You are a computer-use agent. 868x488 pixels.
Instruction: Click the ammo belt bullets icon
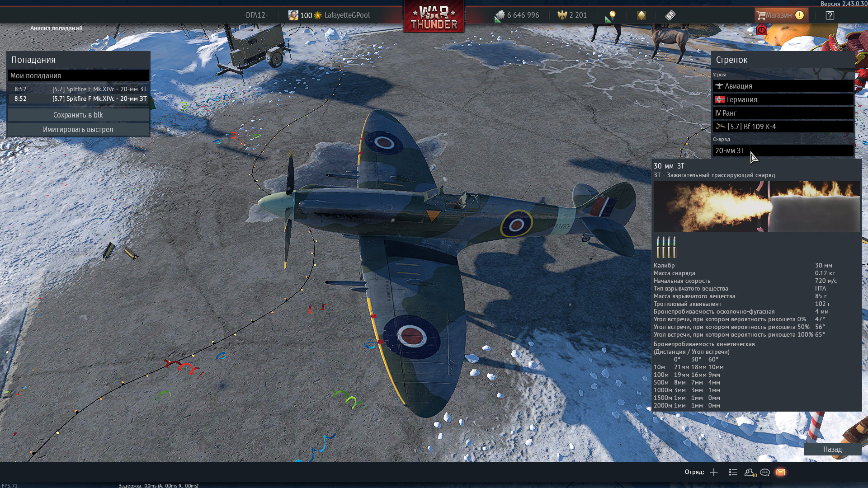pyautogui.click(x=666, y=247)
